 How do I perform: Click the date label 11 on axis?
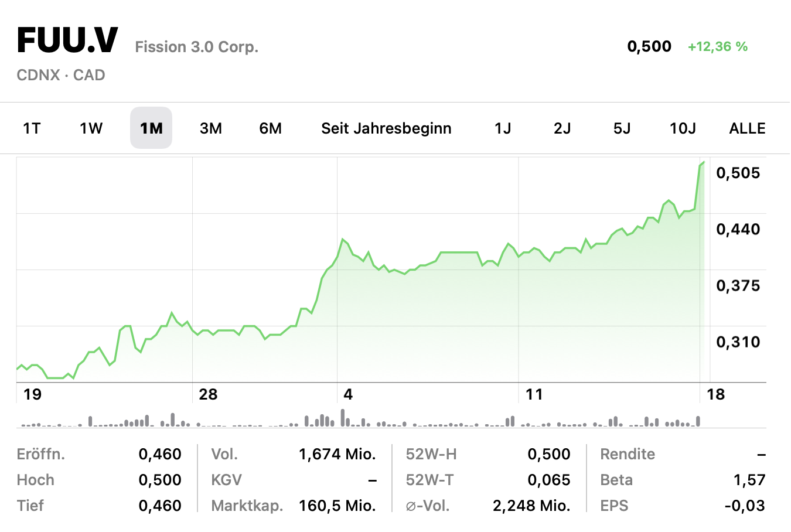click(534, 394)
